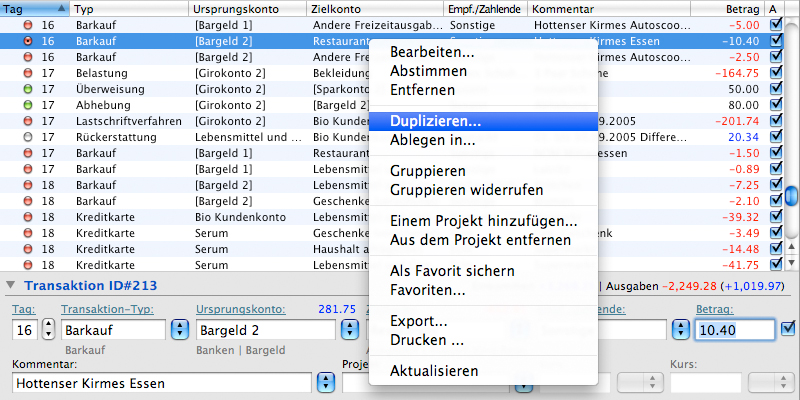
Task: Toggle the checkbox for the 50.00 row
Action: click(776, 88)
